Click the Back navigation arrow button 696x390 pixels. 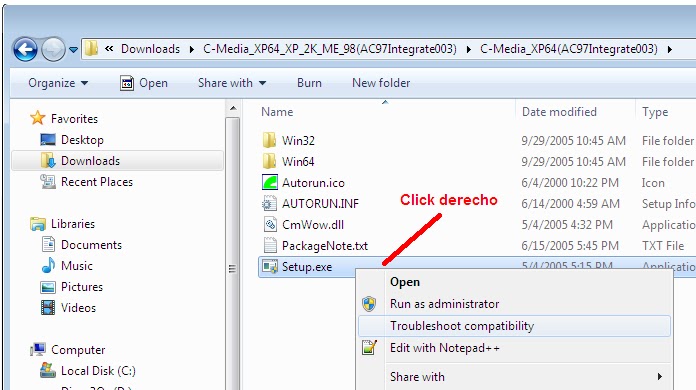coord(25,49)
